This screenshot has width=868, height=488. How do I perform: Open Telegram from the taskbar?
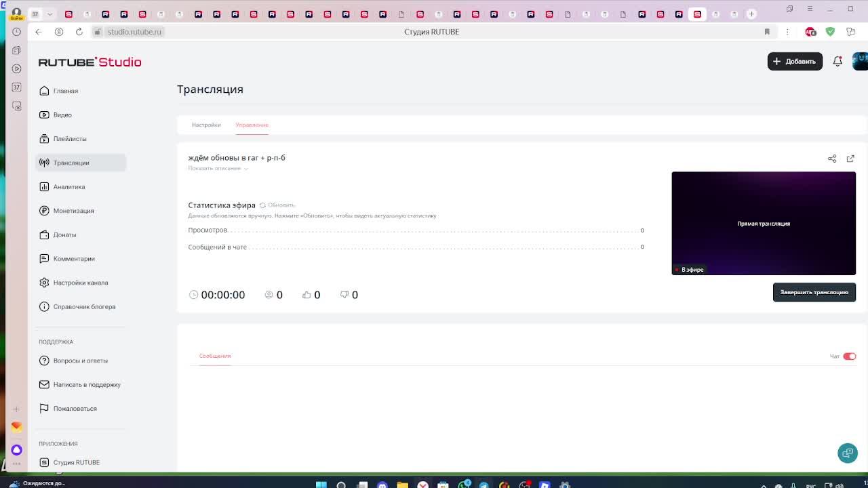point(484,485)
